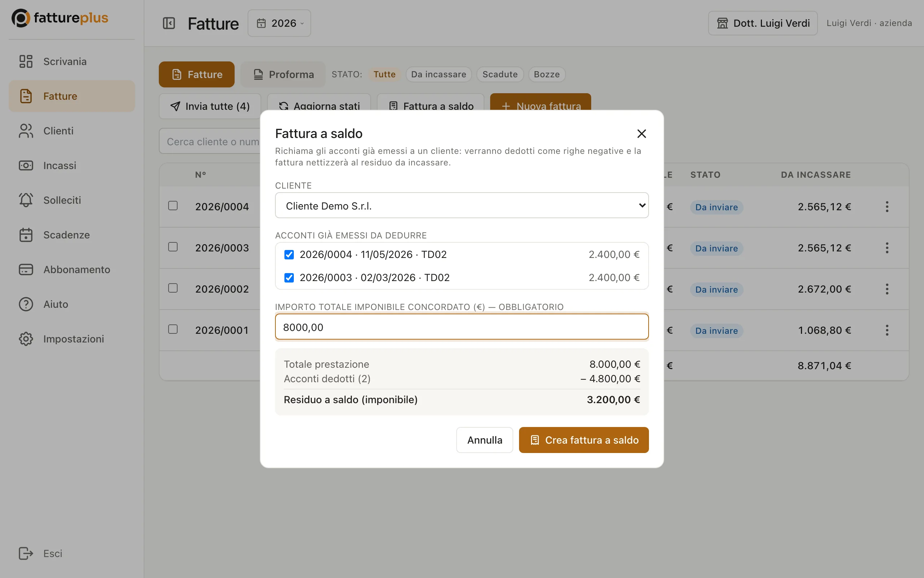
Task: Open the three-dot menu for the 1.068,80 € row
Action: click(x=887, y=330)
